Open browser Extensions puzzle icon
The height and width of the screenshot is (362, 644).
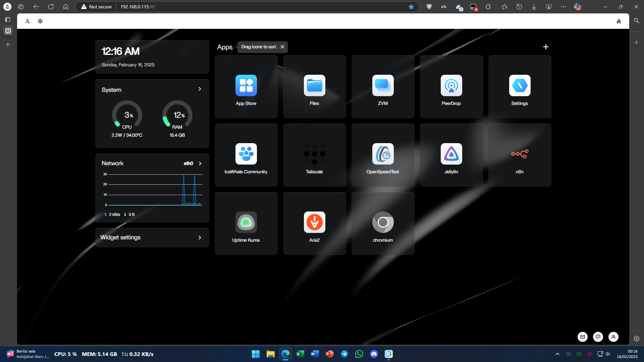488,7
